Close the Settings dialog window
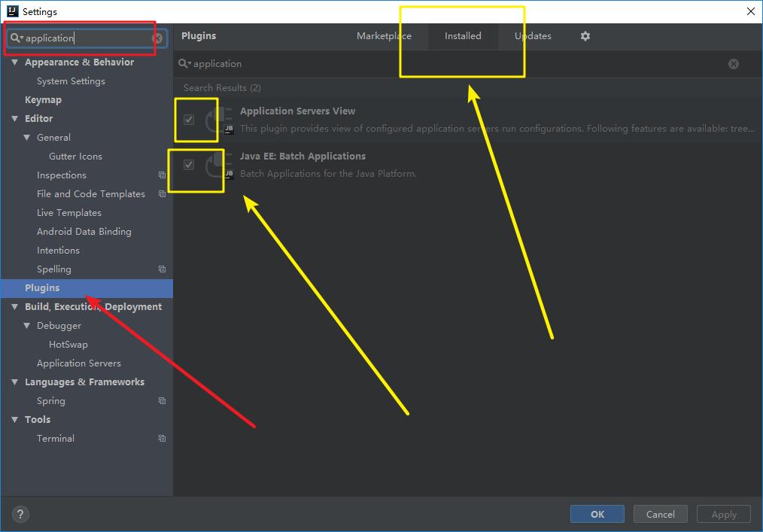 (x=751, y=11)
